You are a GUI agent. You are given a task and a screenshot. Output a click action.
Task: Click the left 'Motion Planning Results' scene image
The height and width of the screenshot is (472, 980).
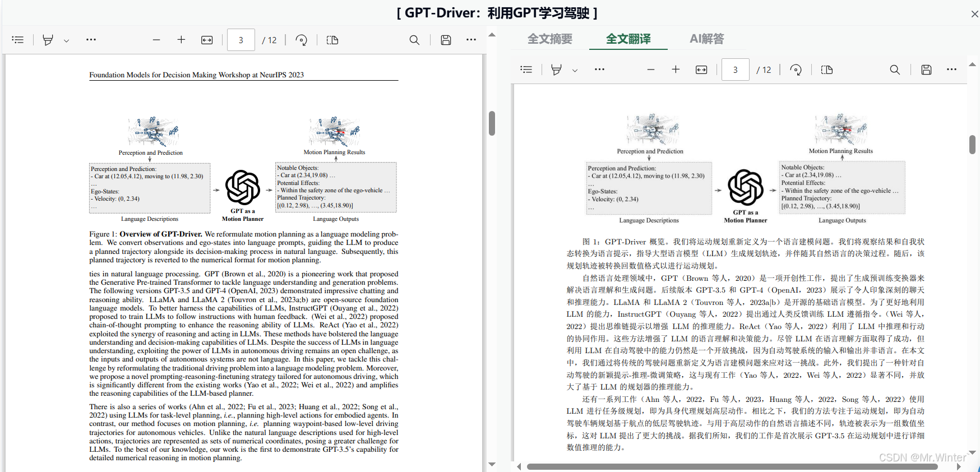pos(334,131)
